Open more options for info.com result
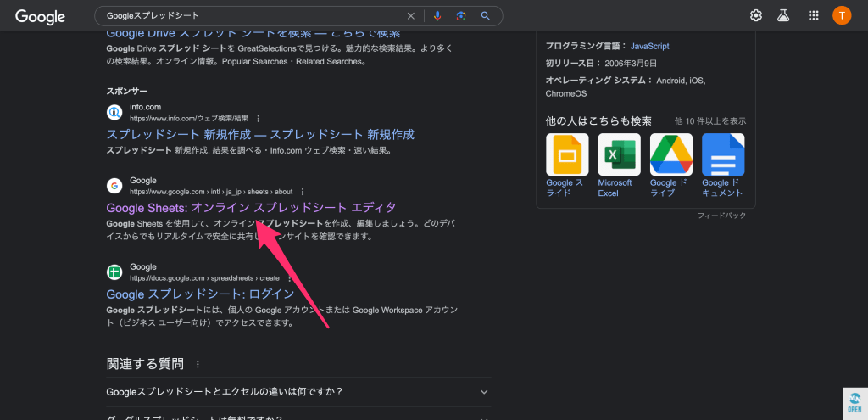868x420 pixels. (x=259, y=118)
